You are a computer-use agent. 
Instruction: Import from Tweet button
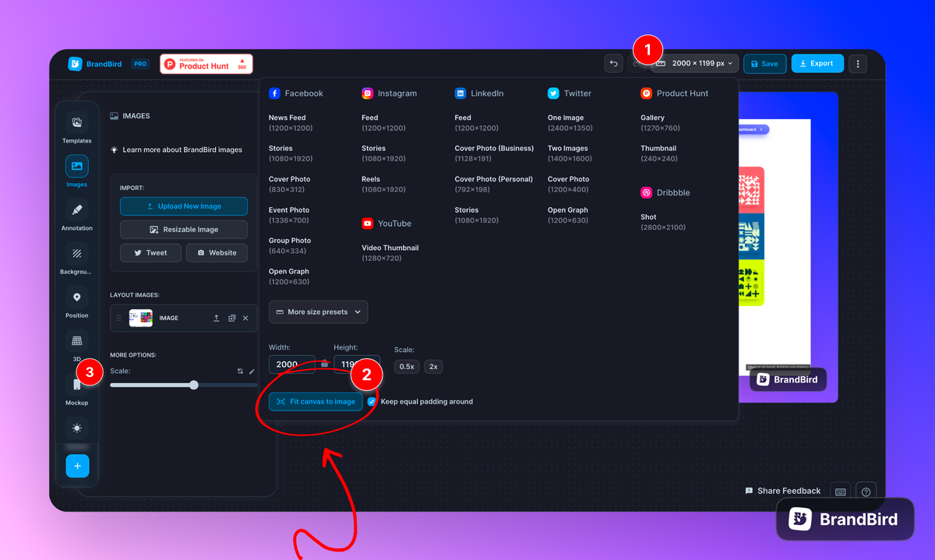[150, 253]
